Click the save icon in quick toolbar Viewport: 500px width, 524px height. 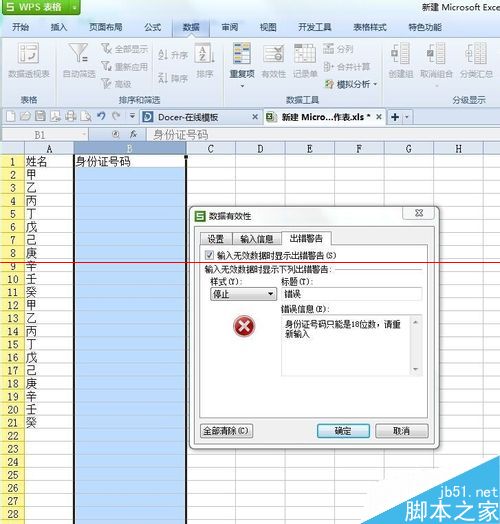point(40,117)
